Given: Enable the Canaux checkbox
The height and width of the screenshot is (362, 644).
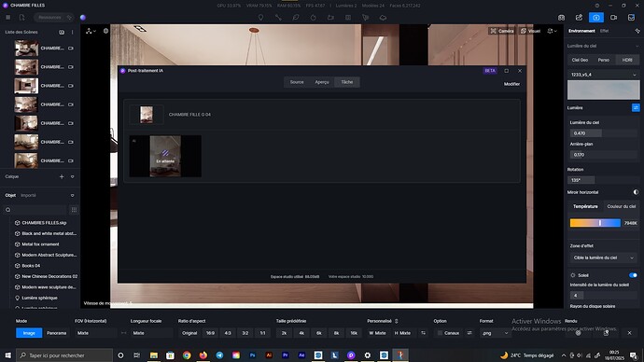Looking at the screenshot, I should click(x=440, y=333).
